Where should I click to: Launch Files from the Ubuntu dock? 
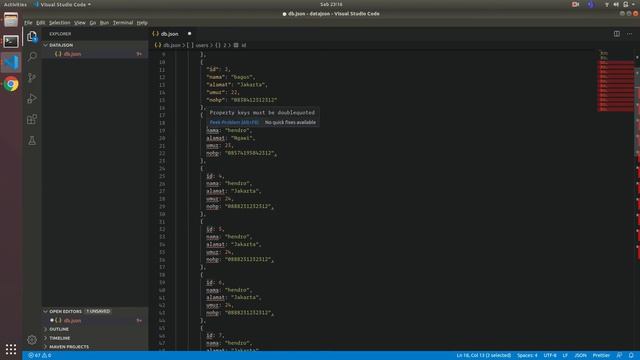click(x=11, y=20)
